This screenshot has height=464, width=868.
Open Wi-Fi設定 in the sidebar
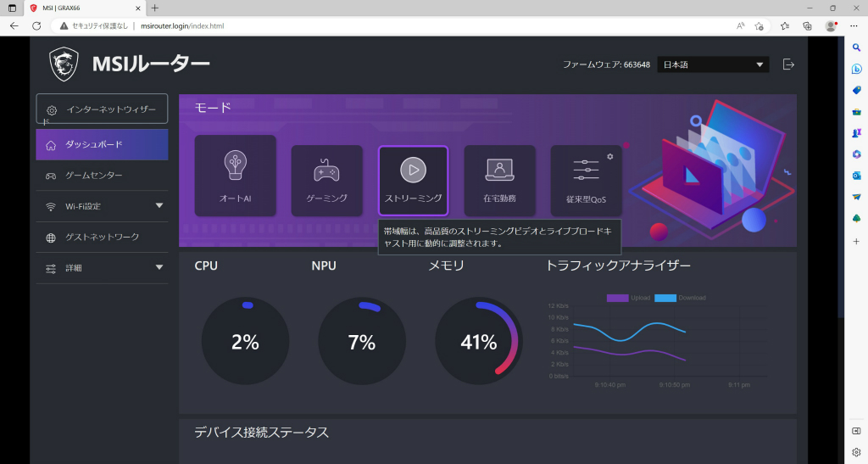coord(102,206)
